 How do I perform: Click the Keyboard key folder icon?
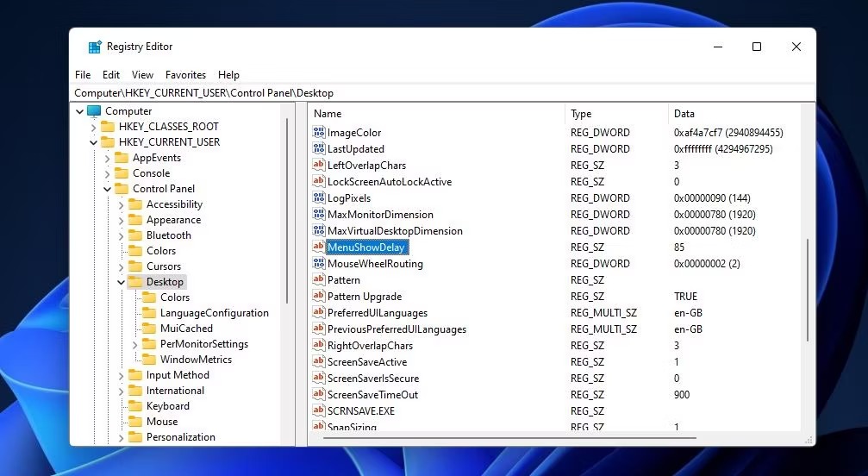[135, 405]
